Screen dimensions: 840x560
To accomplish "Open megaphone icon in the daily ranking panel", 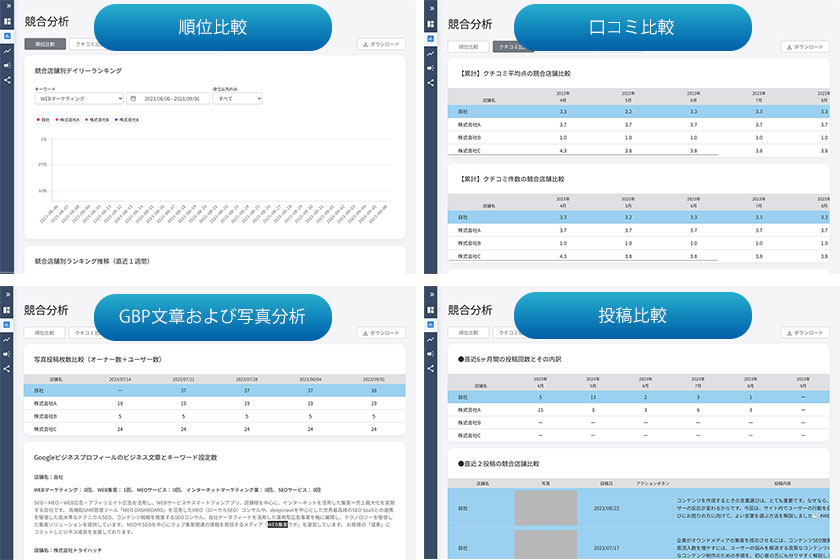I will tap(8, 65).
